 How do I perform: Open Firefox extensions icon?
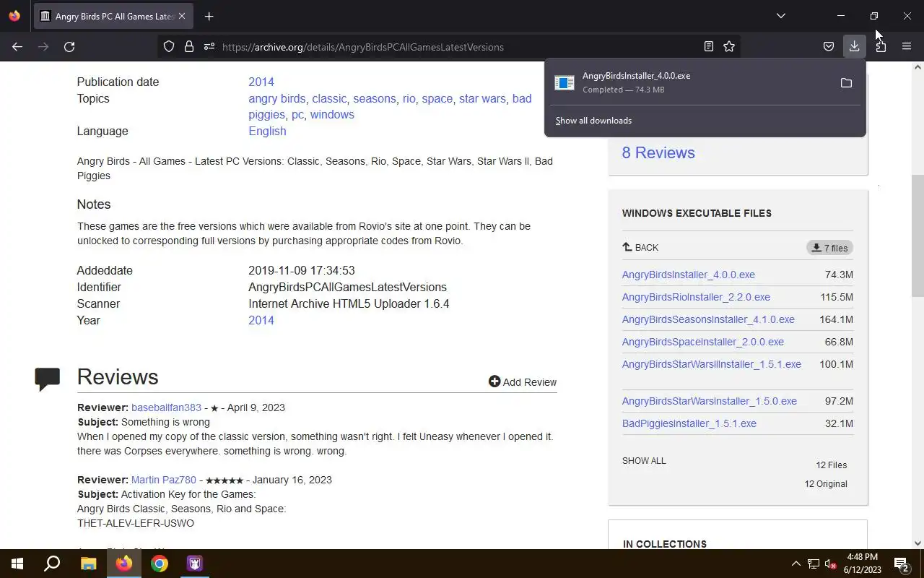point(881,46)
